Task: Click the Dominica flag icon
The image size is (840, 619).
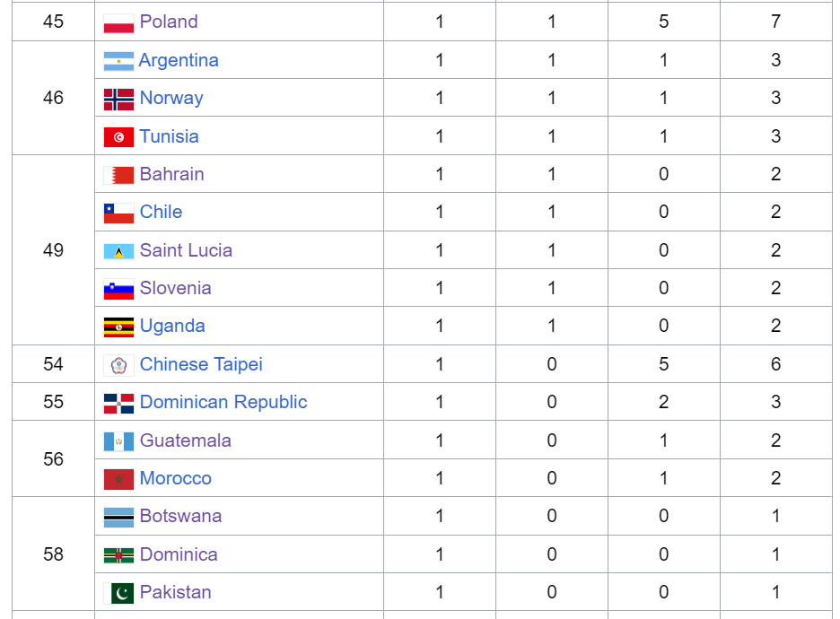Action: [118, 555]
